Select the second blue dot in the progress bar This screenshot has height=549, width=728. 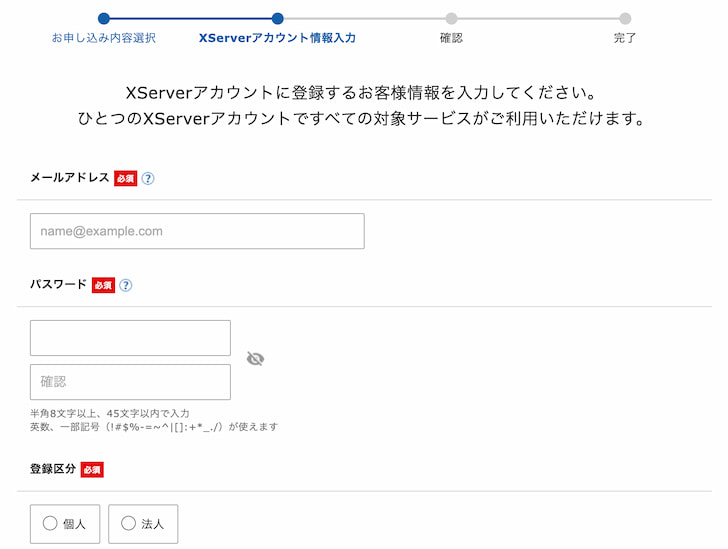[278, 19]
